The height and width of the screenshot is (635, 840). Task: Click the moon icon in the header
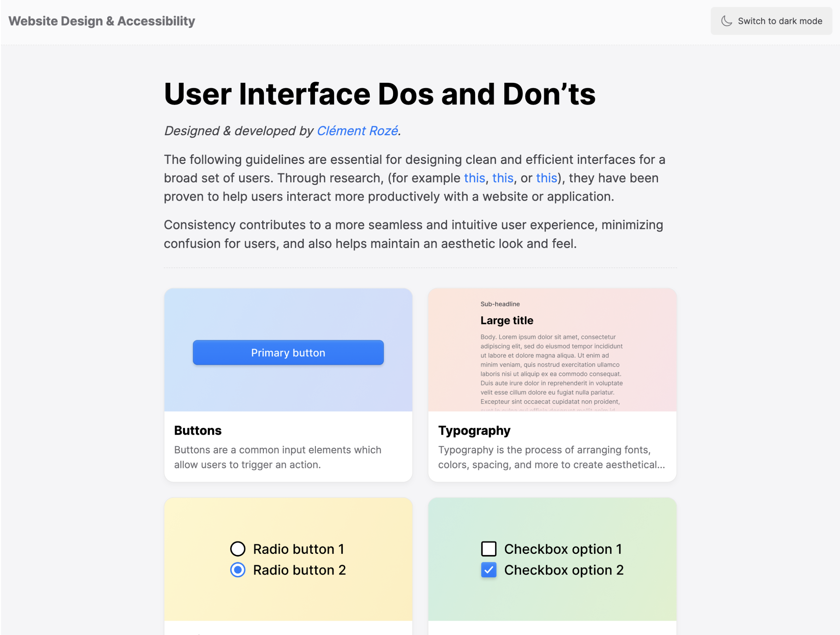726,21
